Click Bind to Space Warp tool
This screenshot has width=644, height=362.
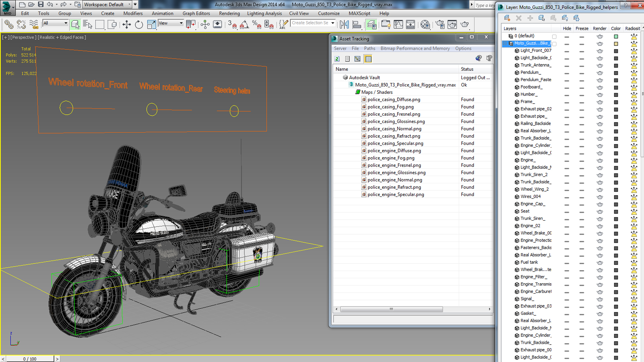(x=34, y=24)
